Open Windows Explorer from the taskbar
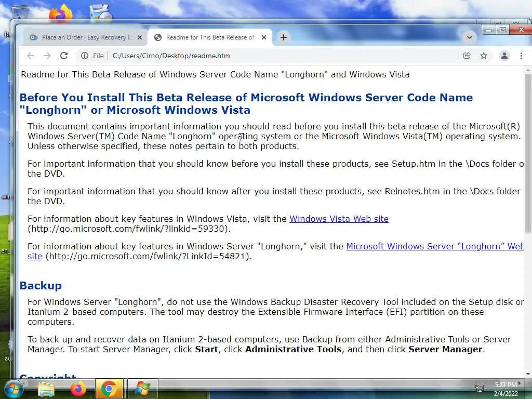 click(46, 389)
